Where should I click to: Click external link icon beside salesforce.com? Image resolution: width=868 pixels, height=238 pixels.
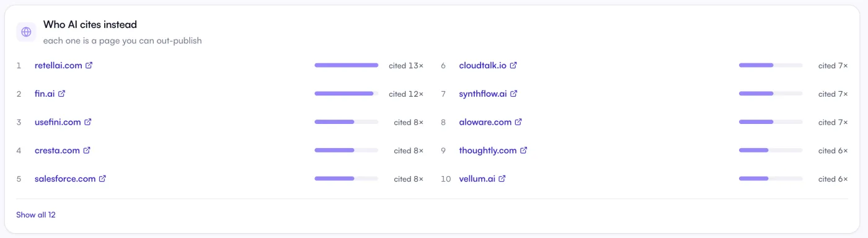pos(102,178)
